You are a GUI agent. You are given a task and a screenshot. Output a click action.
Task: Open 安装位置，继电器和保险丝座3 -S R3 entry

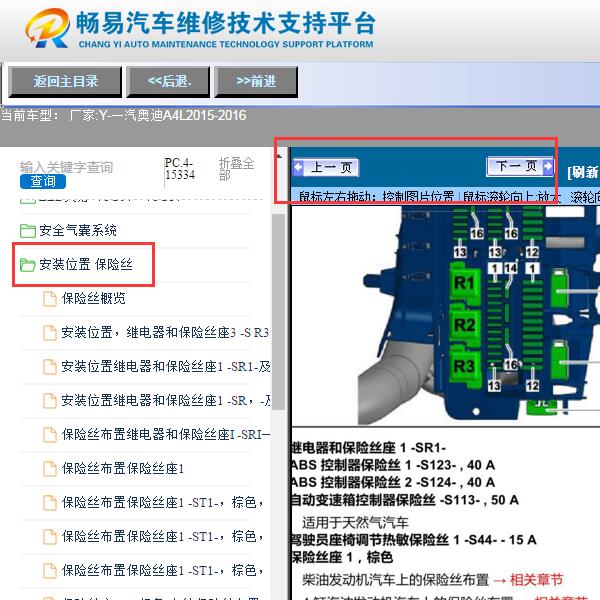pos(165,333)
